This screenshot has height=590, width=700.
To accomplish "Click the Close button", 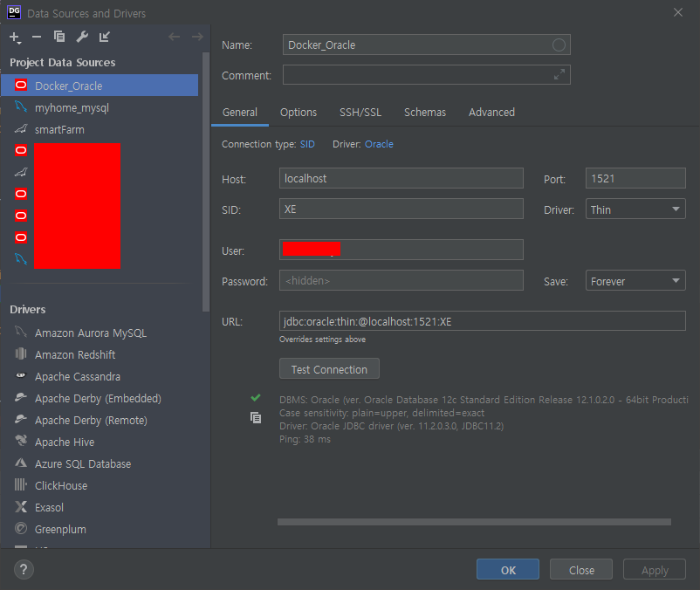I will pyautogui.click(x=580, y=569).
